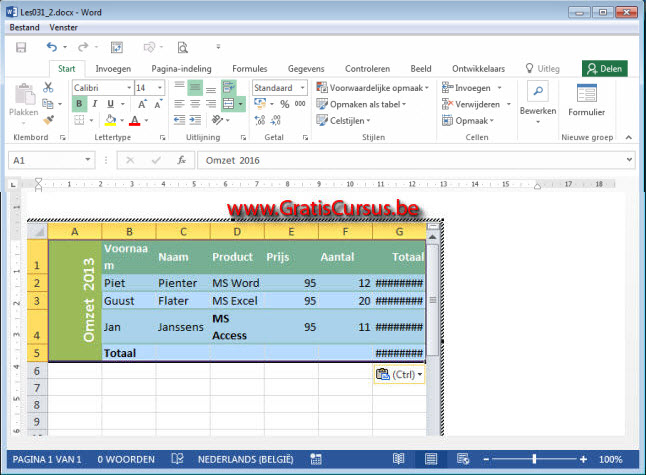This screenshot has width=646, height=475.
Task: Click the Plakken paste icon
Action: click(x=25, y=94)
